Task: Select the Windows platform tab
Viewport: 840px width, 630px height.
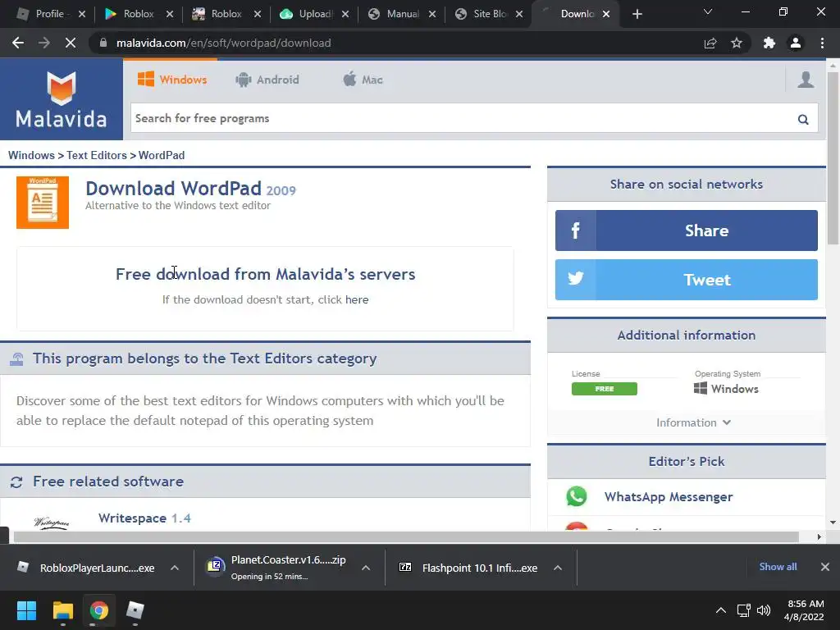Action: pyautogui.click(x=172, y=80)
